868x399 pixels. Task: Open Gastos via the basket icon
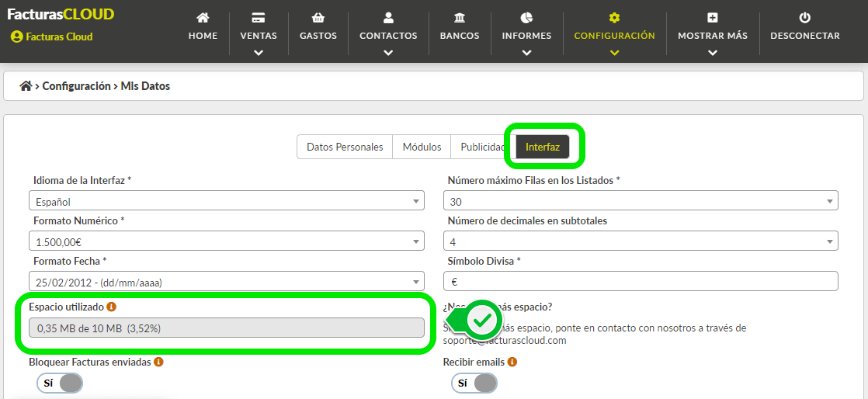(x=318, y=19)
